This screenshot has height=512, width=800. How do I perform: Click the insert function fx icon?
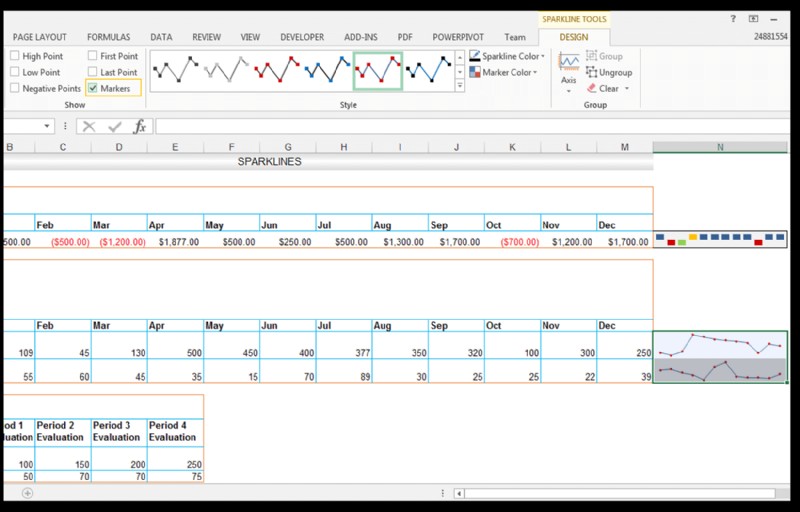[140, 126]
